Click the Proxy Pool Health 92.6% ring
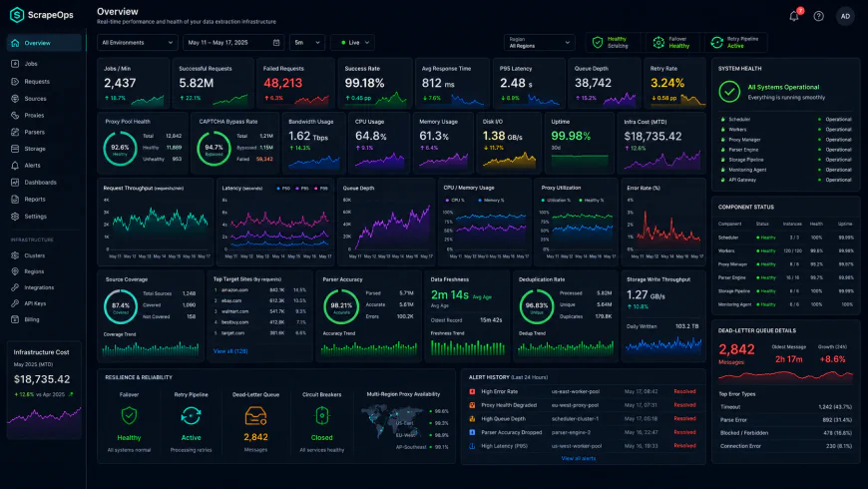 [120, 149]
